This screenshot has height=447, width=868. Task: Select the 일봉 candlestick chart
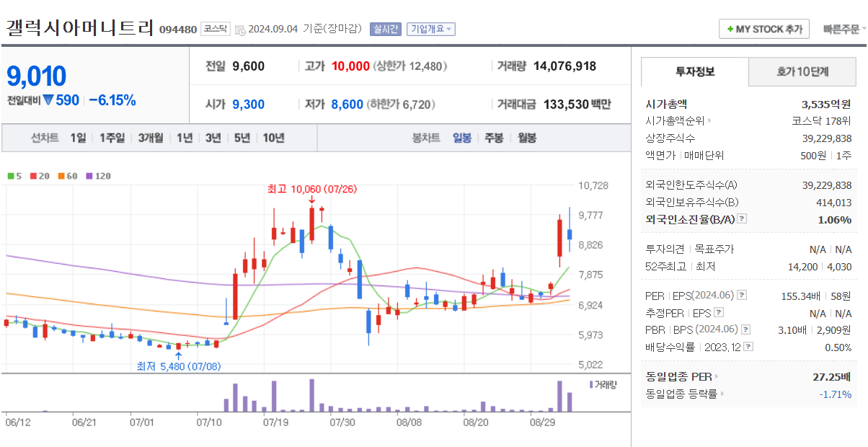click(462, 138)
